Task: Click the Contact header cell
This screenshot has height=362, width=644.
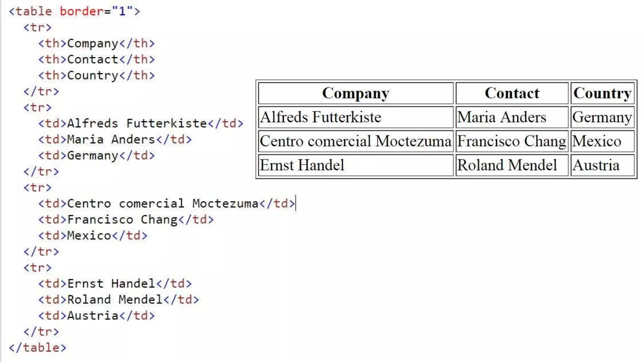Action: (512, 93)
